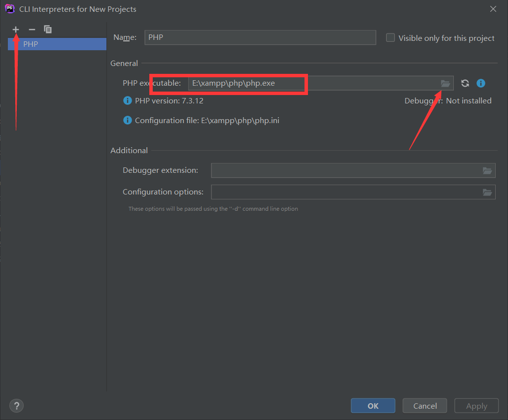Browse for Debugger extension file
This screenshot has width=508, height=420.
[487, 171]
